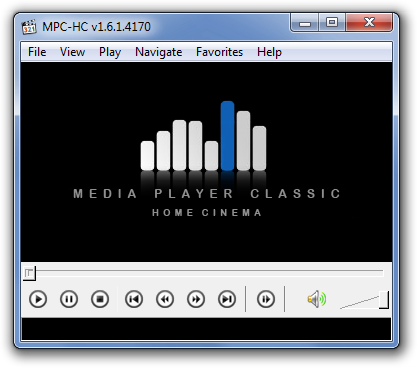Skip to the previous track

pos(134,299)
